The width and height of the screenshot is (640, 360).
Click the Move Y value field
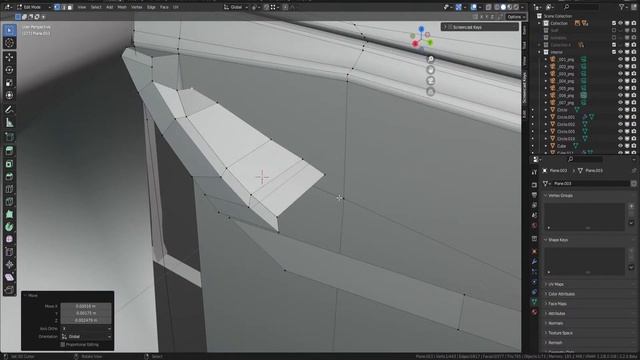click(x=86, y=313)
